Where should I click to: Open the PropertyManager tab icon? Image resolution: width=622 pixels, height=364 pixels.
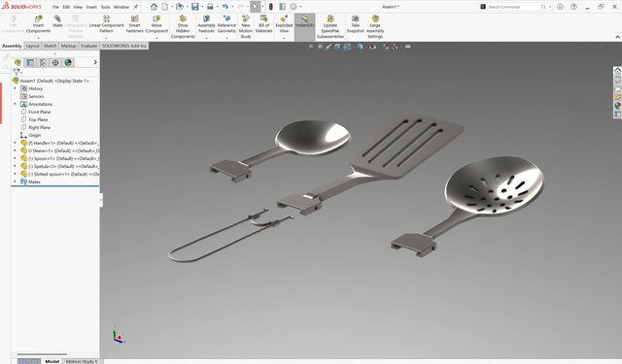point(30,62)
